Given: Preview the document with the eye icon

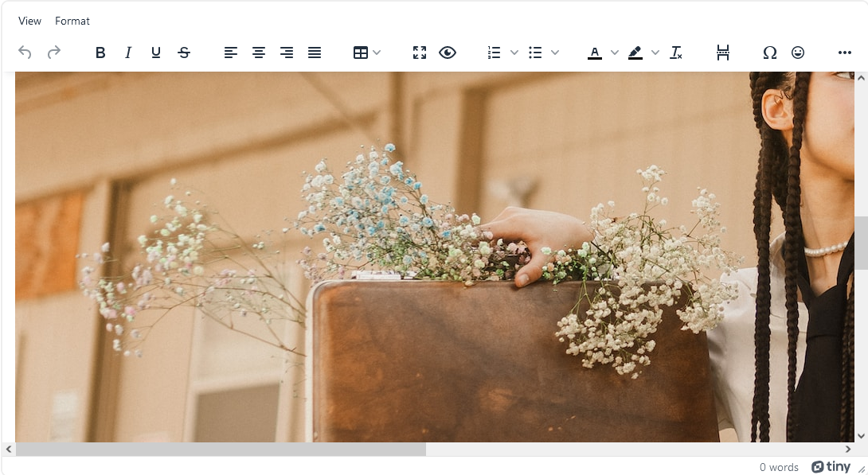Looking at the screenshot, I should coord(448,53).
